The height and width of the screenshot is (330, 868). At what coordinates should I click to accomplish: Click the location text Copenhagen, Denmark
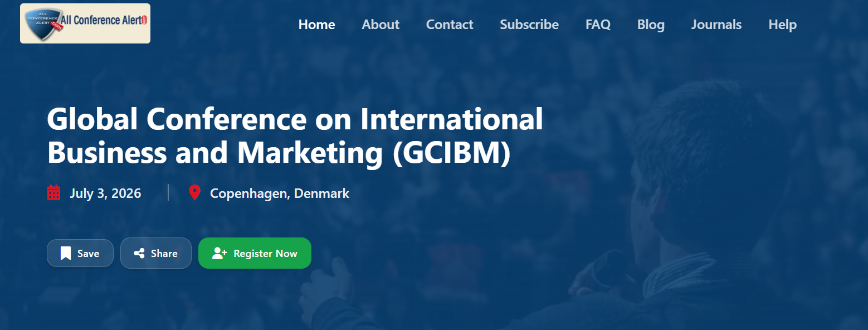click(x=280, y=193)
